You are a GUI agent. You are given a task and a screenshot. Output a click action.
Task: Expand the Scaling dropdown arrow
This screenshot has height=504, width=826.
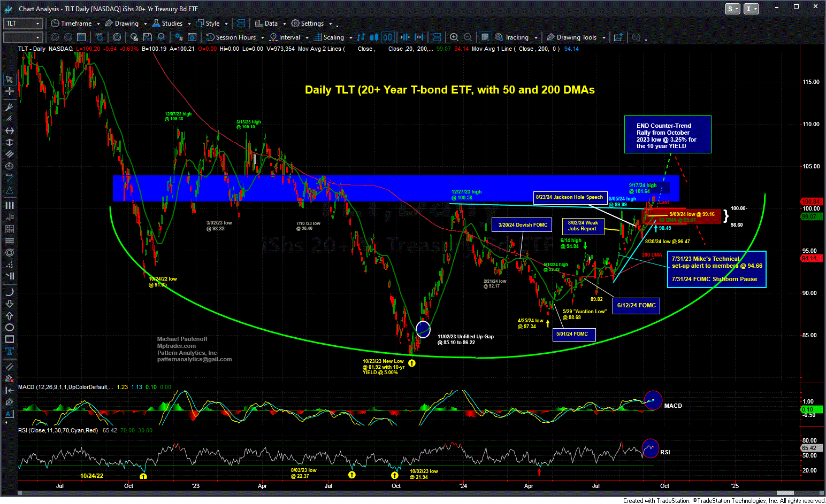coord(351,38)
